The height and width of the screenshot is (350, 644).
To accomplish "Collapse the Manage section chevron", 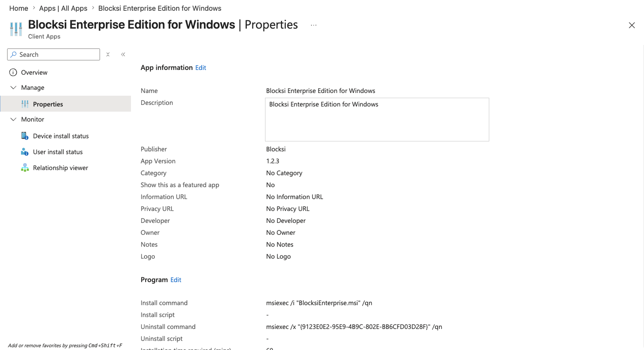I will tap(13, 87).
